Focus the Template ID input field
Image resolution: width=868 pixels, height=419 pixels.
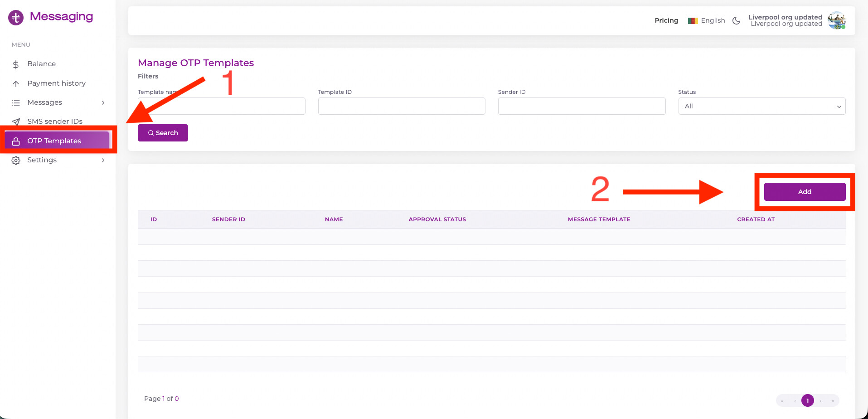pyautogui.click(x=402, y=106)
